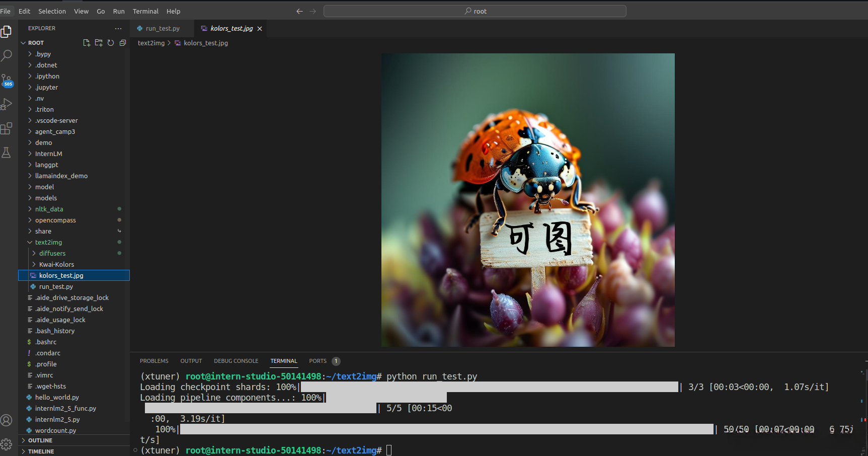This screenshot has width=868, height=456.
Task: Expand the agent_camp3 folder
Action: [x=74, y=131]
